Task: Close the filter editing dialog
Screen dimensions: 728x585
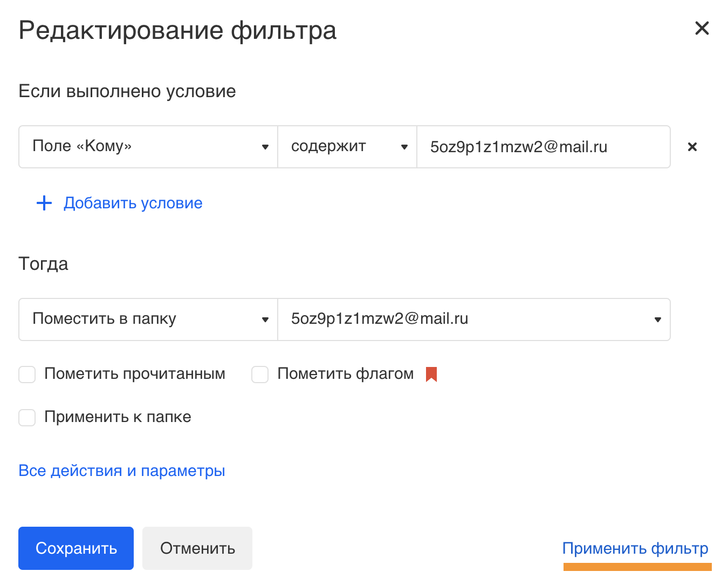Action: (702, 28)
